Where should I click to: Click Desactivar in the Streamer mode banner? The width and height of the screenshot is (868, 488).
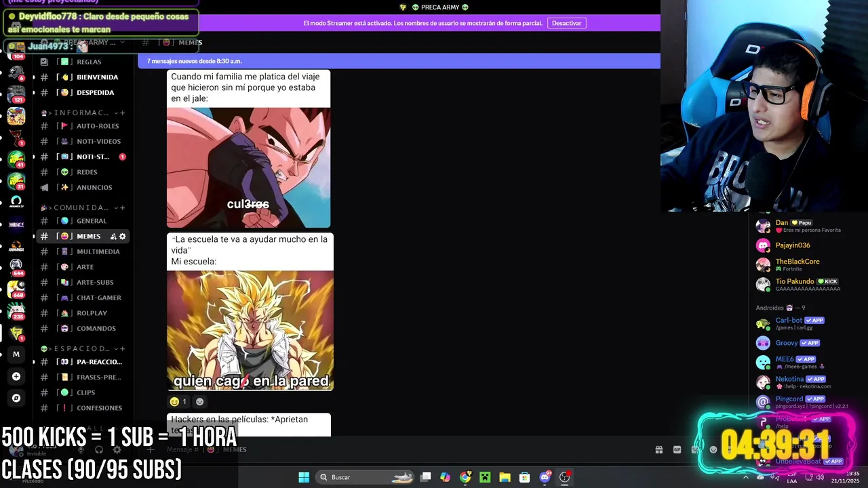point(566,23)
